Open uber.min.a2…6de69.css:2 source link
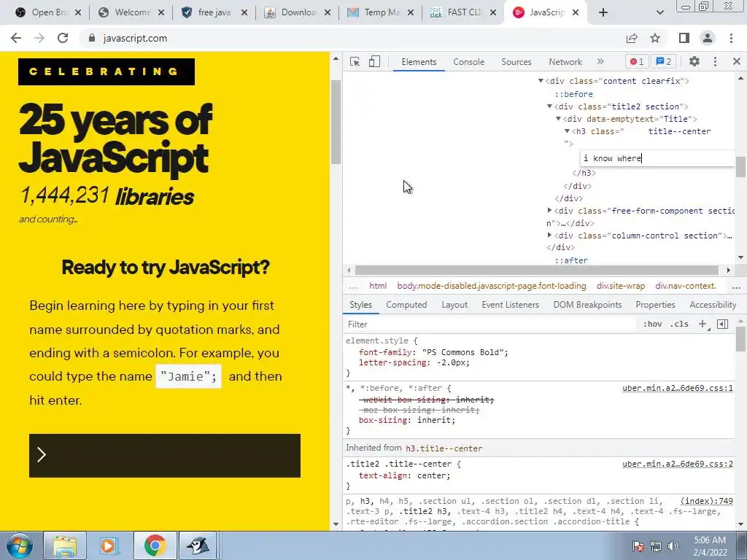 click(x=678, y=464)
